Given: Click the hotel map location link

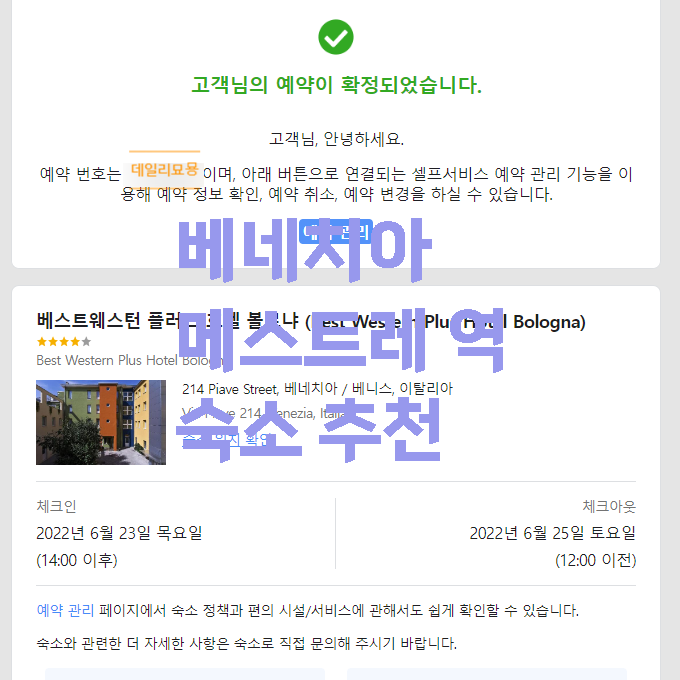Looking at the screenshot, I should pos(226,439).
